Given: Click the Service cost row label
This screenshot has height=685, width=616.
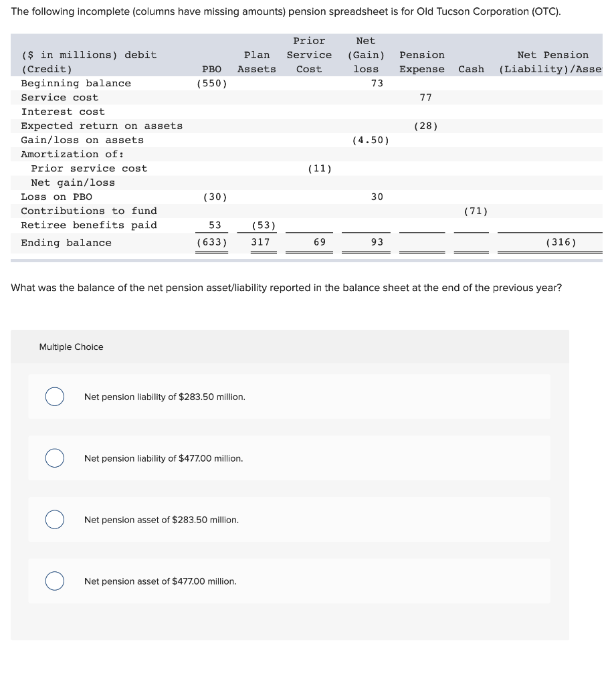Looking at the screenshot, I should (60, 97).
